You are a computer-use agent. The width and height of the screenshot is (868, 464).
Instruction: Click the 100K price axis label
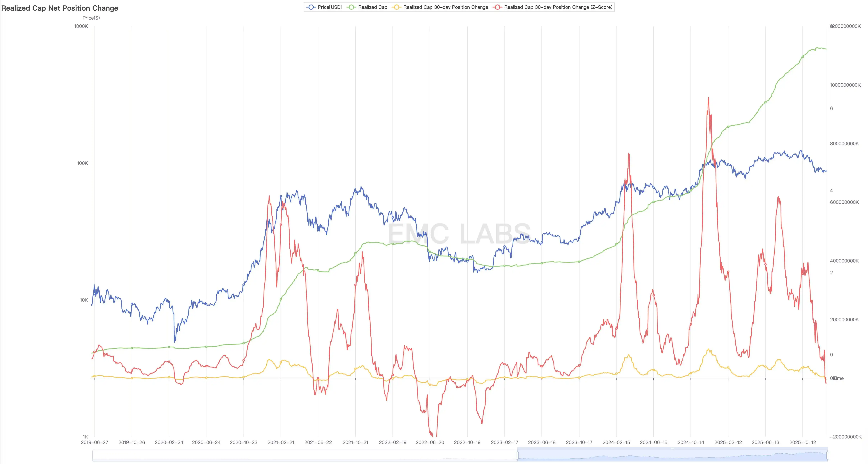coord(83,163)
